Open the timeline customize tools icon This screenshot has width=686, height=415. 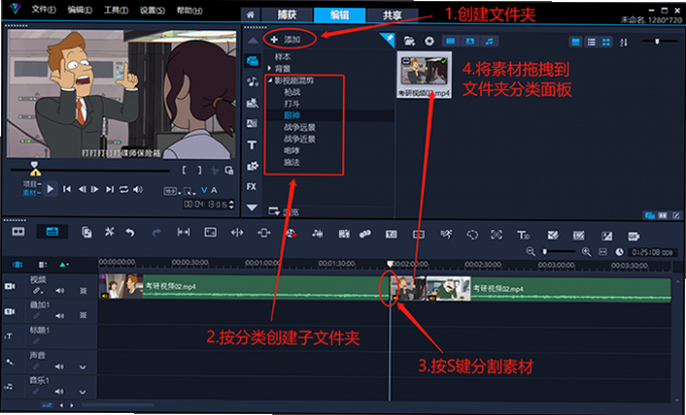109,232
